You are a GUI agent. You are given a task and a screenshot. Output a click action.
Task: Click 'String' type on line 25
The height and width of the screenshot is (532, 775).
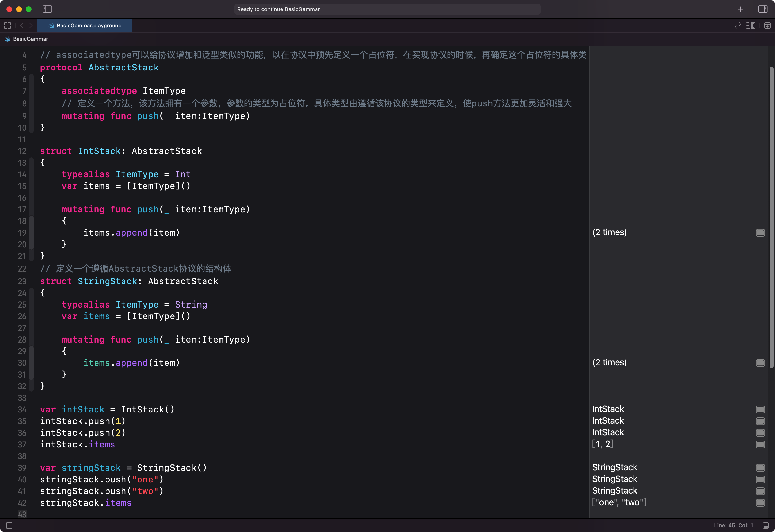coord(191,304)
